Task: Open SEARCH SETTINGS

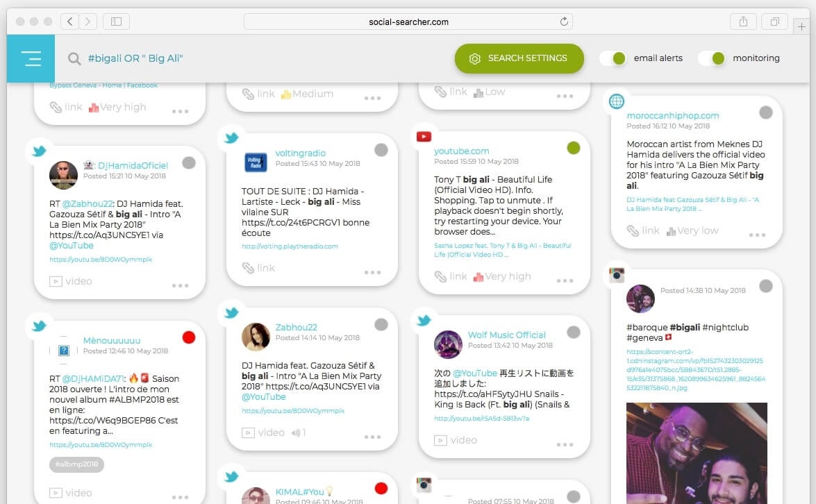Action: tap(519, 58)
